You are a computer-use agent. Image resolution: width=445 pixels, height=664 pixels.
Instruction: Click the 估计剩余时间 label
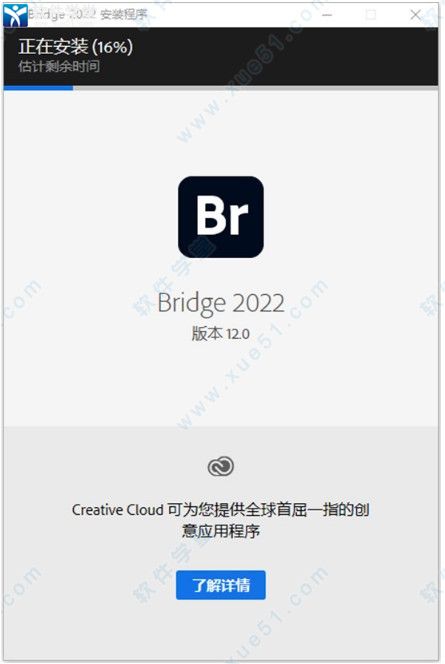coord(59,66)
